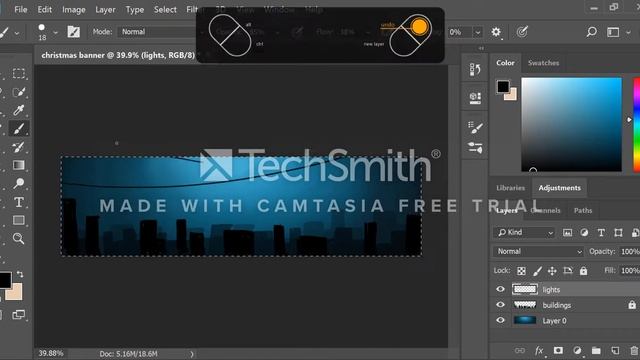Click the foreground color swatch in Color panel

pyautogui.click(x=503, y=87)
